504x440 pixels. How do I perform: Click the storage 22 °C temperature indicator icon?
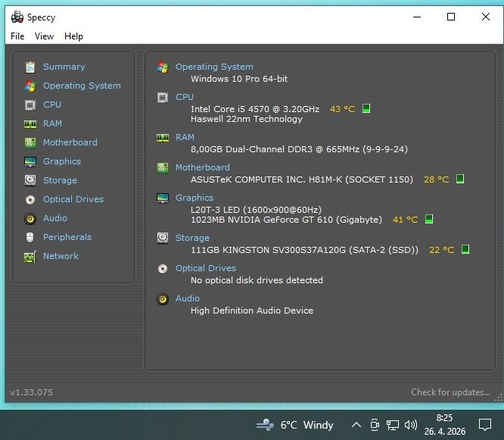(x=465, y=249)
